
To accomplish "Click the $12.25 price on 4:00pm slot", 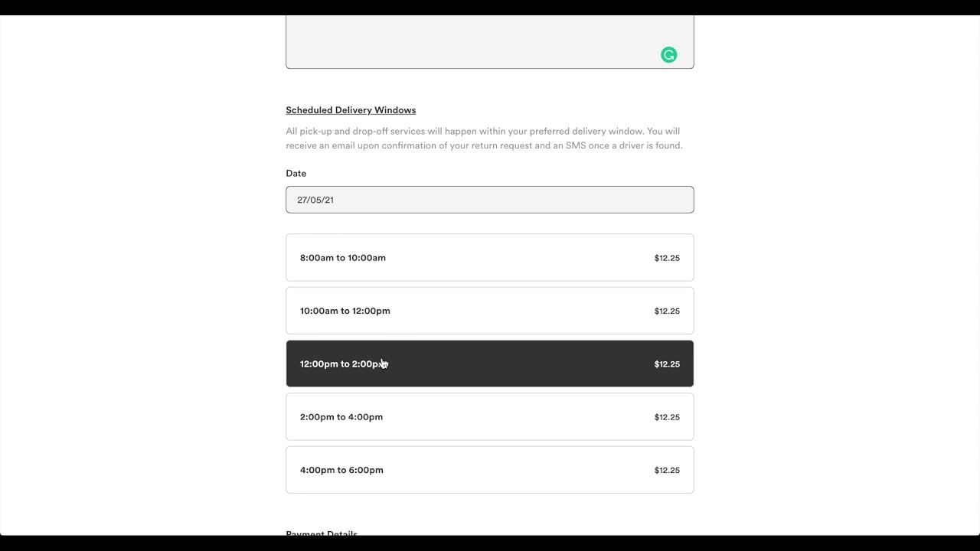I will coord(667,470).
